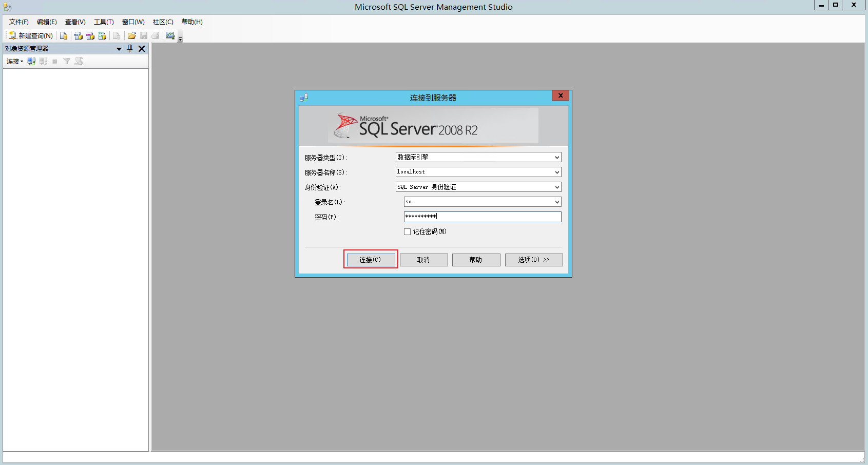Click the 选项 options button
Viewport: 868px width, 465px height.
[x=533, y=260]
